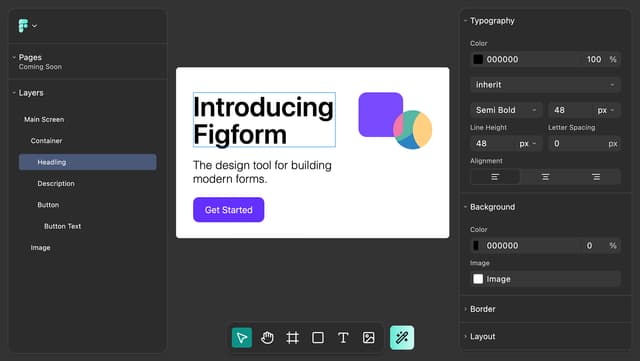The image size is (640, 361).
Task: Select the Image layer
Action: tap(40, 247)
